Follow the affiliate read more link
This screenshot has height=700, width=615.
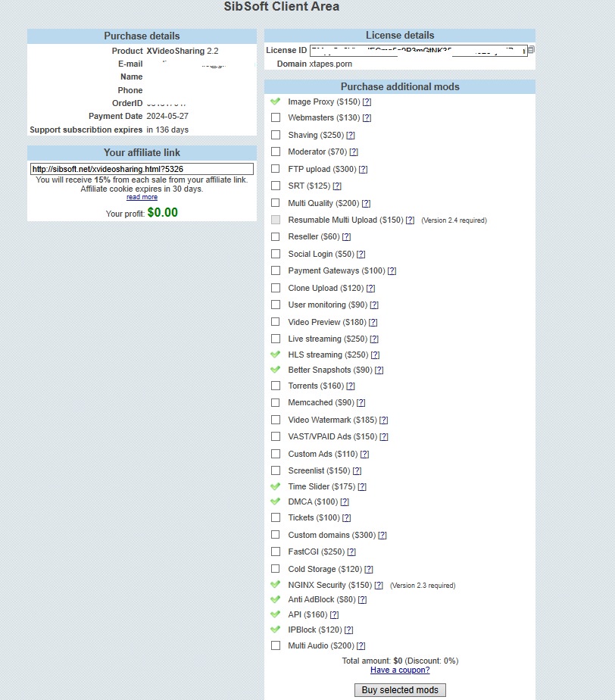[142, 197]
